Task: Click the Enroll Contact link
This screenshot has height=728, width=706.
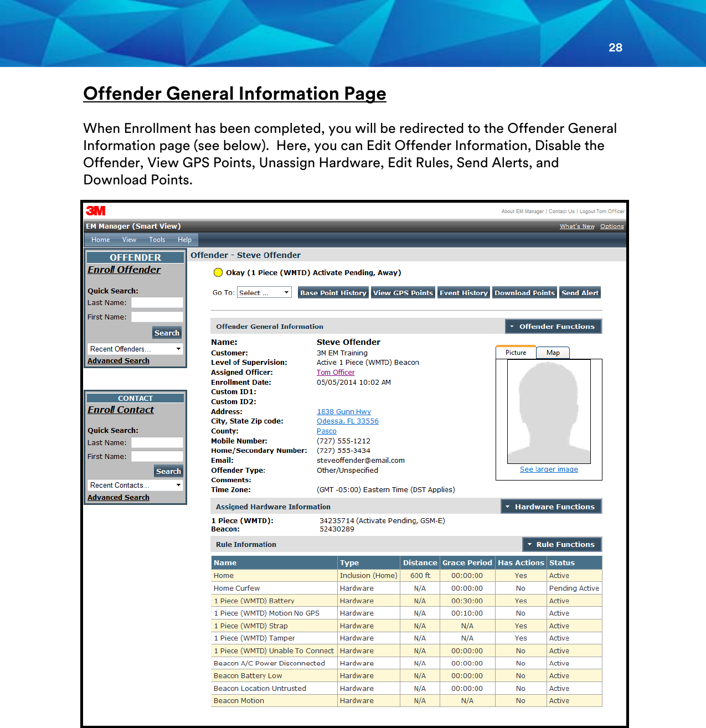Action: pos(121,410)
